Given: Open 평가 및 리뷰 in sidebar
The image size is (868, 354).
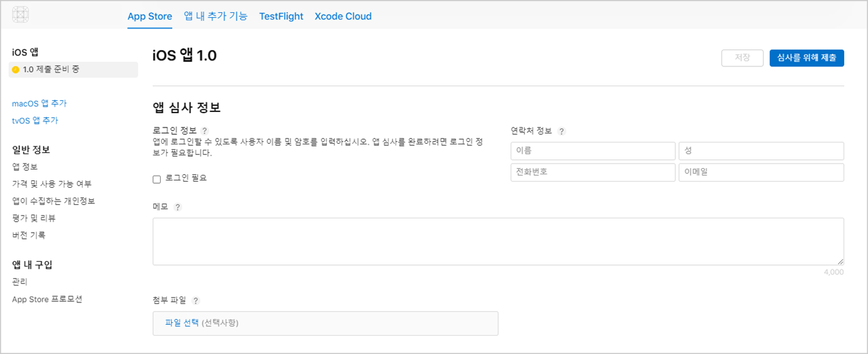Looking at the screenshot, I should point(34,218).
